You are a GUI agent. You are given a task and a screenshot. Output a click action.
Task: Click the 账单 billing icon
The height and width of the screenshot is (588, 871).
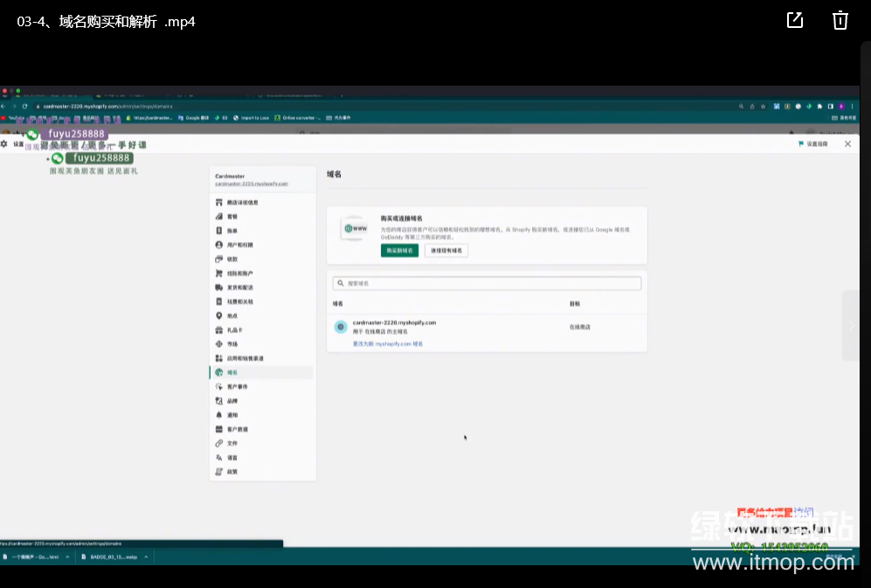[219, 231]
